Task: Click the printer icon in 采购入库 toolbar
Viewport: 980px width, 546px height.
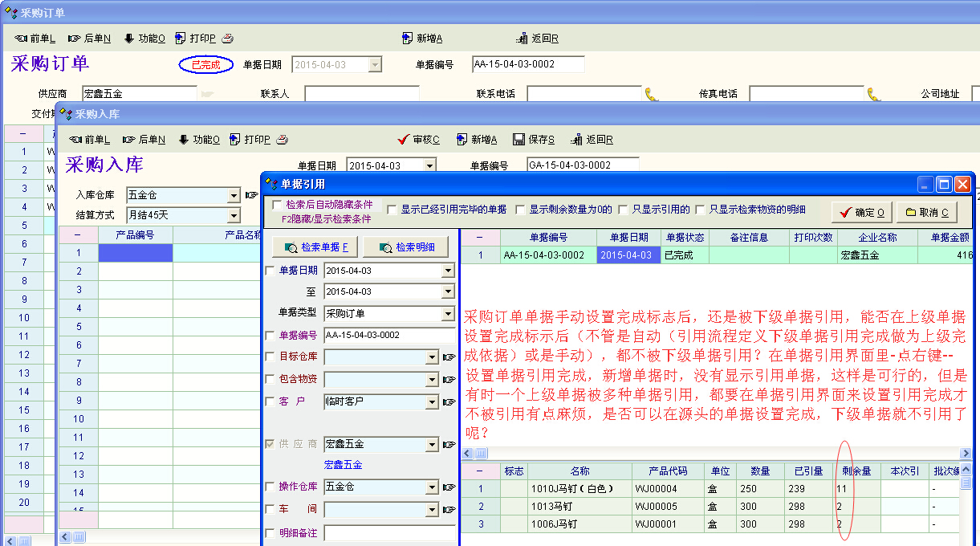Action: tap(282, 140)
